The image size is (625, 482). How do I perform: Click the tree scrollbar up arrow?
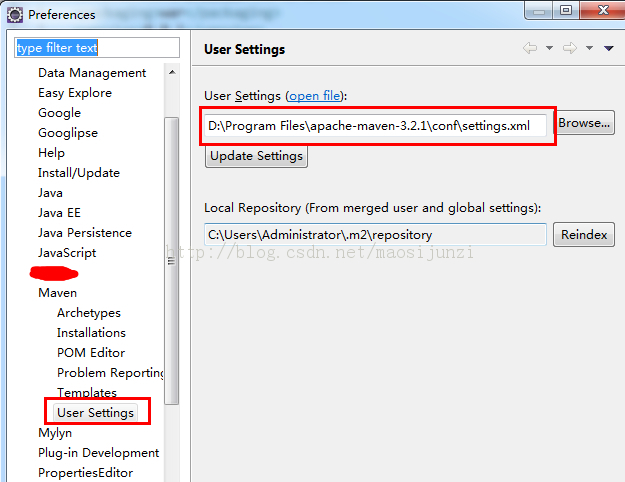(172, 73)
